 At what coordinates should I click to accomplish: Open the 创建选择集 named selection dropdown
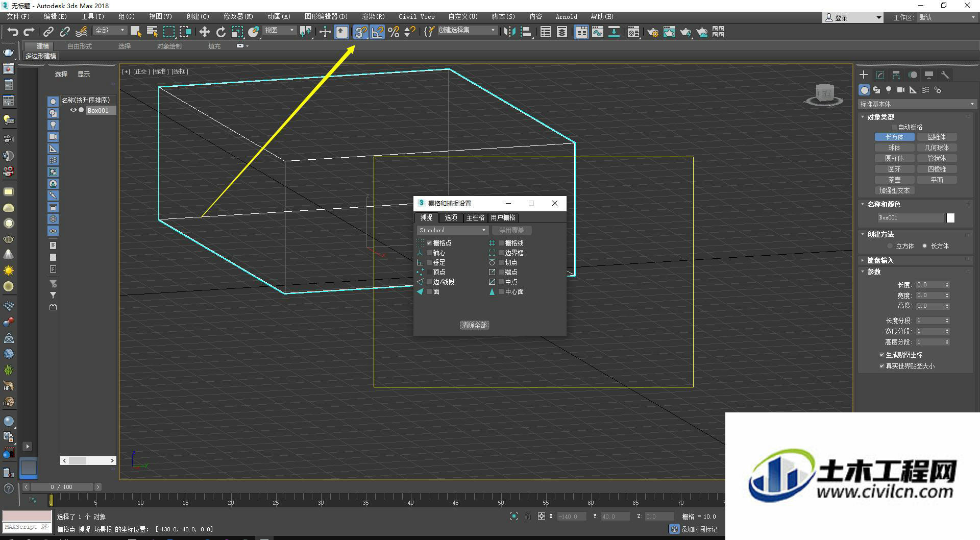pyautogui.click(x=467, y=30)
